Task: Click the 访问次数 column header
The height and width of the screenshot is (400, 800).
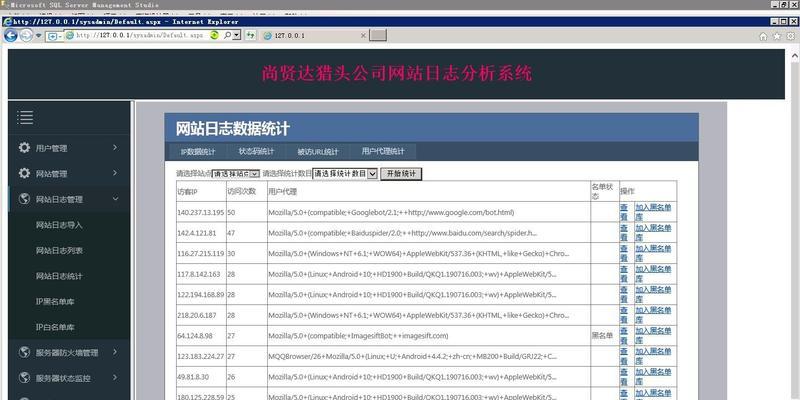Action: 246,191
